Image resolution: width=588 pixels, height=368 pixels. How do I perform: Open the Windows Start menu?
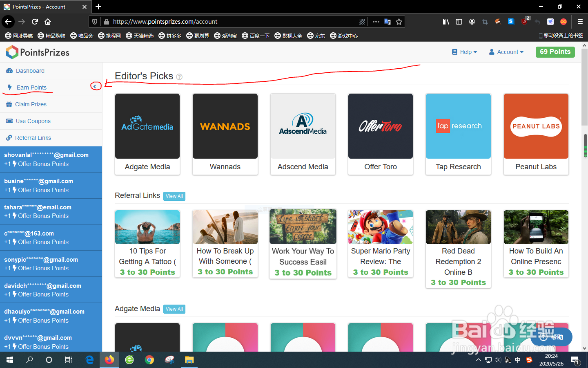pos(10,360)
